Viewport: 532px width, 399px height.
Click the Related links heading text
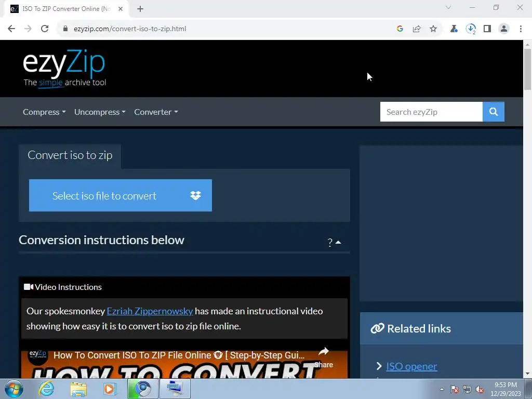419,328
